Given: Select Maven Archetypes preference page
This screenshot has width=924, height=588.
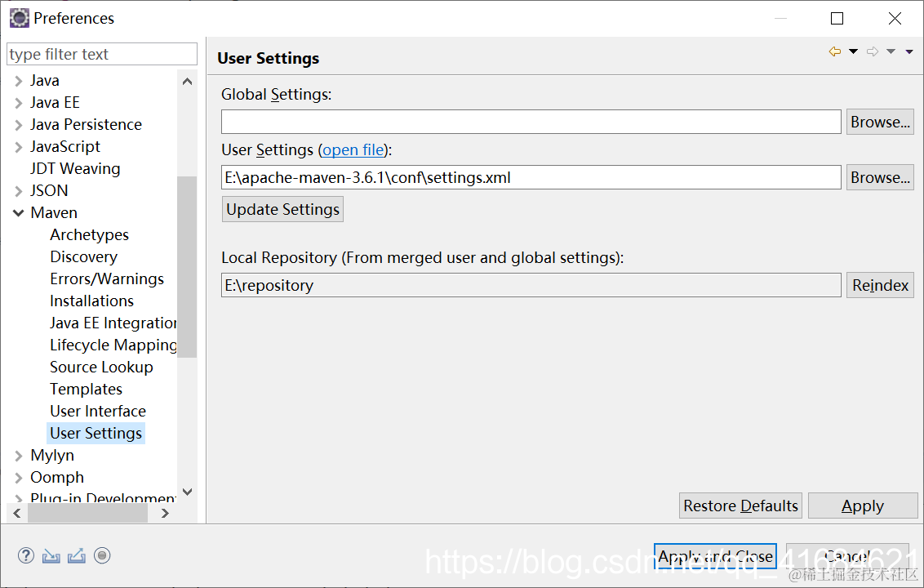Looking at the screenshot, I should pos(89,234).
